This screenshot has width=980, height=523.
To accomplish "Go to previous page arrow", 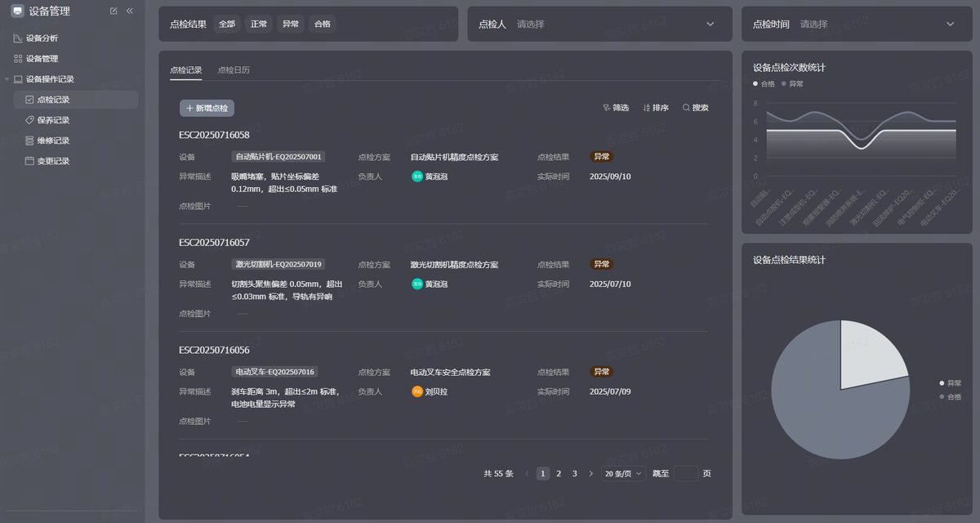I will point(527,473).
